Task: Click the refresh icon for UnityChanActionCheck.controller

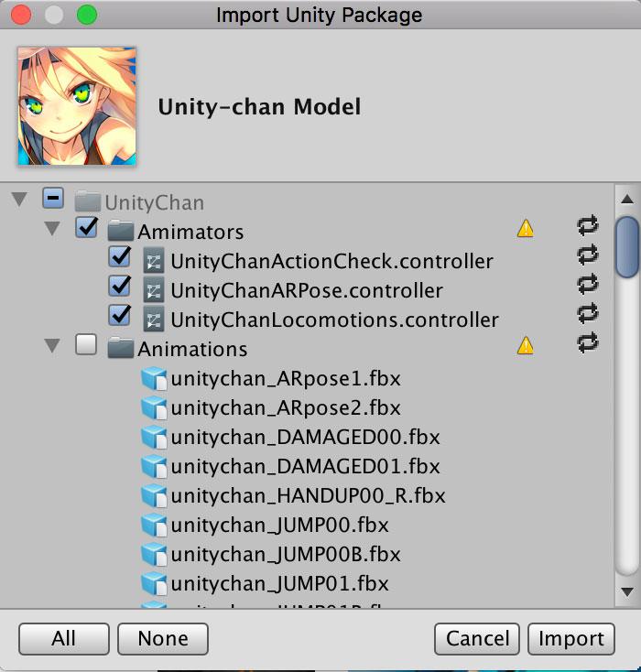Action: point(587,255)
